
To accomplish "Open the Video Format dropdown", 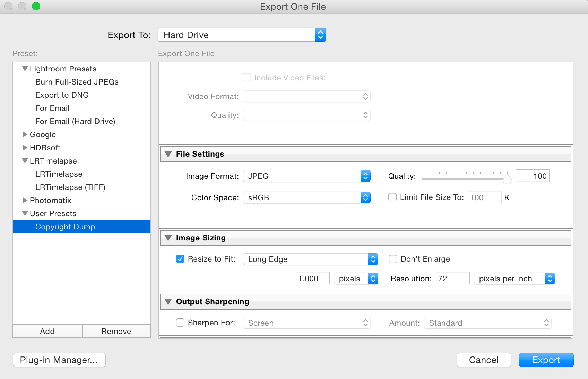I will point(307,96).
